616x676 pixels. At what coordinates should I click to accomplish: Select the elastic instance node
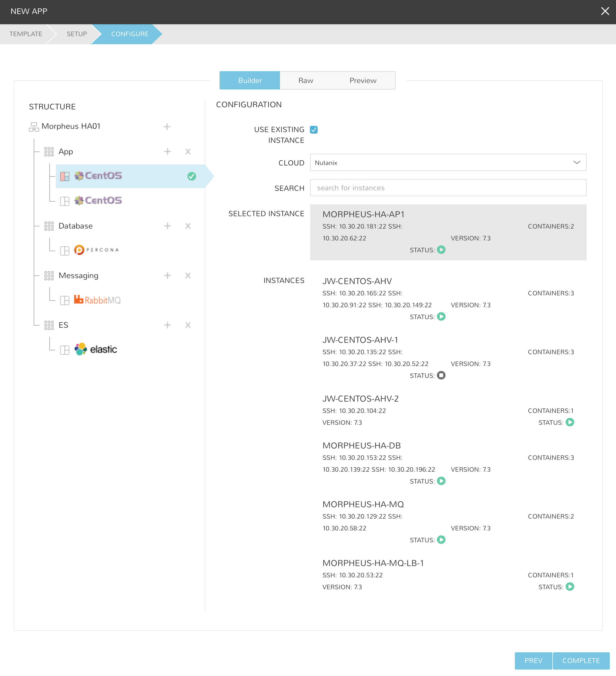point(96,349)
